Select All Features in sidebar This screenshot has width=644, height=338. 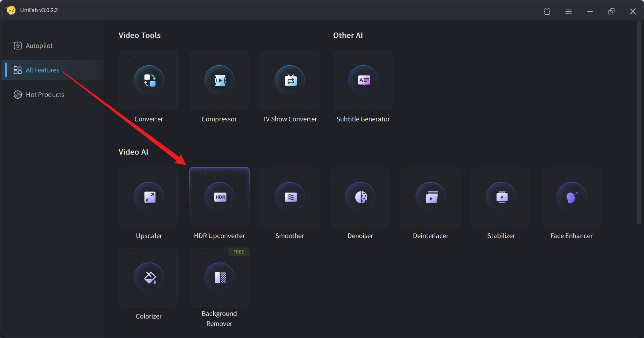point(53,70)
